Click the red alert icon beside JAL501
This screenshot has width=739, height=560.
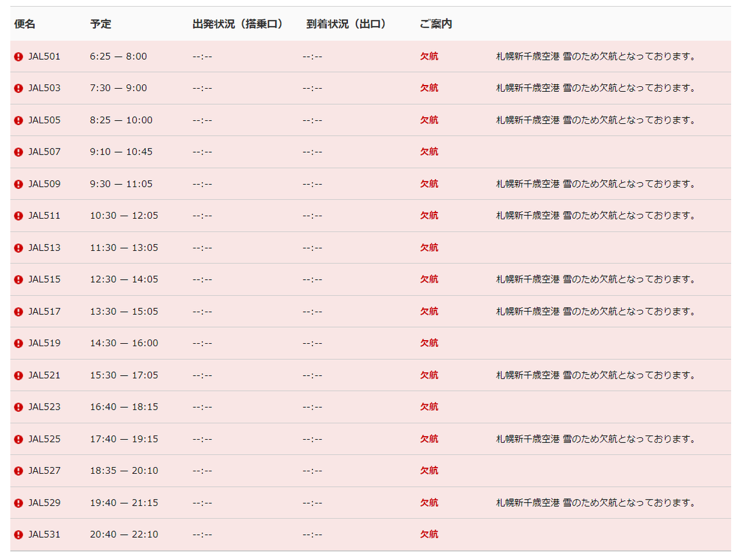(18, 57)
